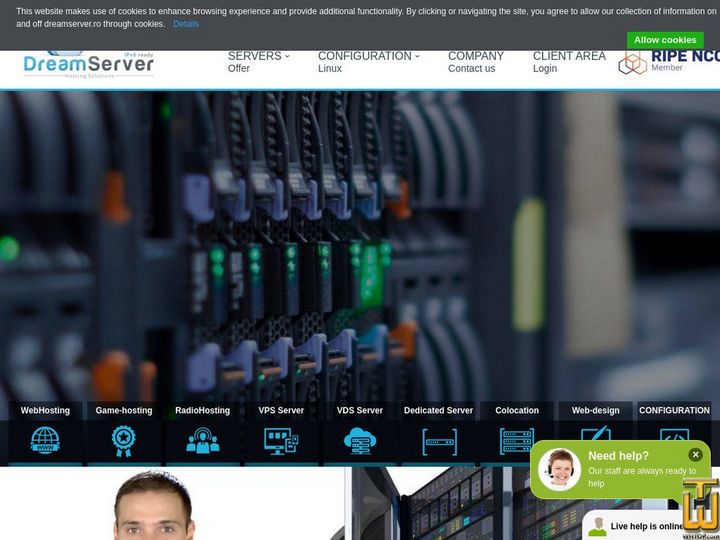720x540 pixels.
Task: Click the Dedicated Server rack icon
Action: [438, 441]
